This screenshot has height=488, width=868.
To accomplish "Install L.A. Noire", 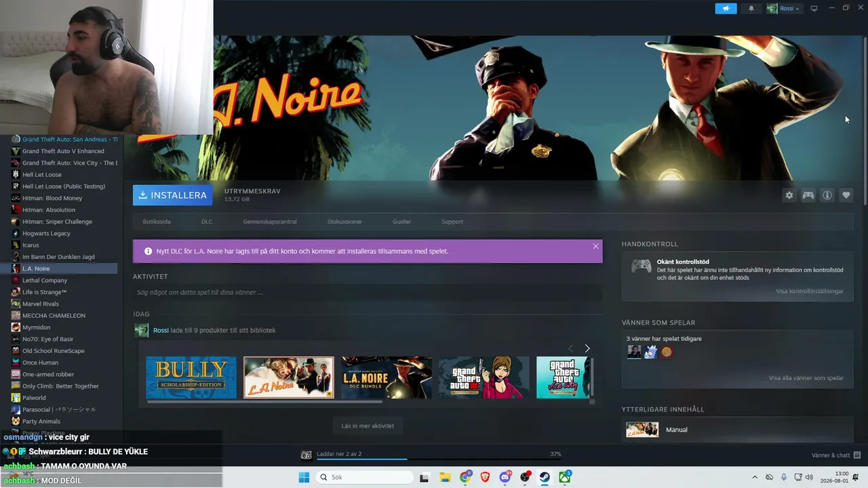I will [x=172, y=195].
